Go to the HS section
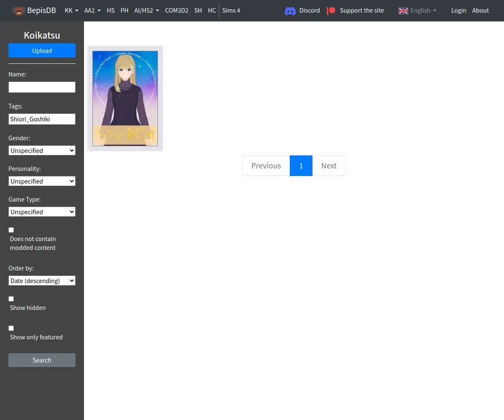504x420 pixels. pyautogui.click(x=110, y=10)
